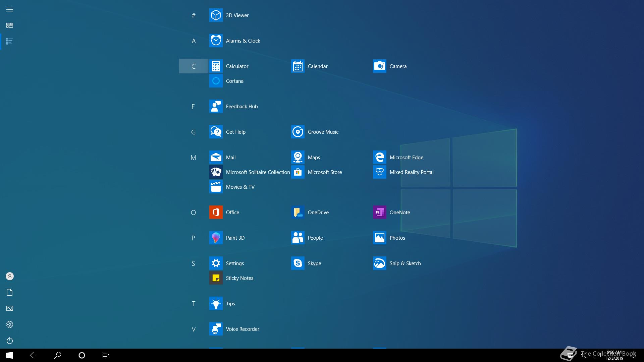Open Microsoft Solitaire Collection icon
Image resolution: width=644 pixels, height=362 pixels.
(x=216, y=172)
